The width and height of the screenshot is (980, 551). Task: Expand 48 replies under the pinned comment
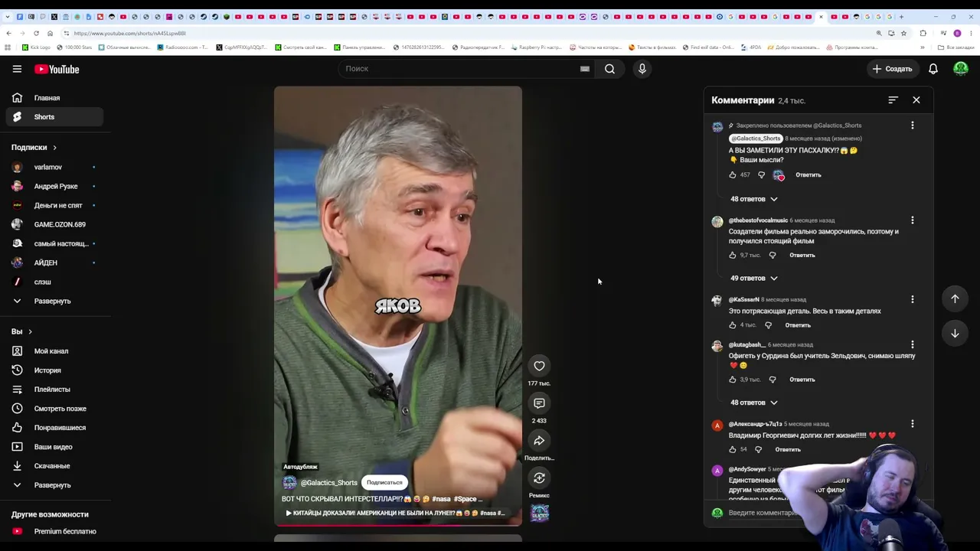(x=754, y=199)
